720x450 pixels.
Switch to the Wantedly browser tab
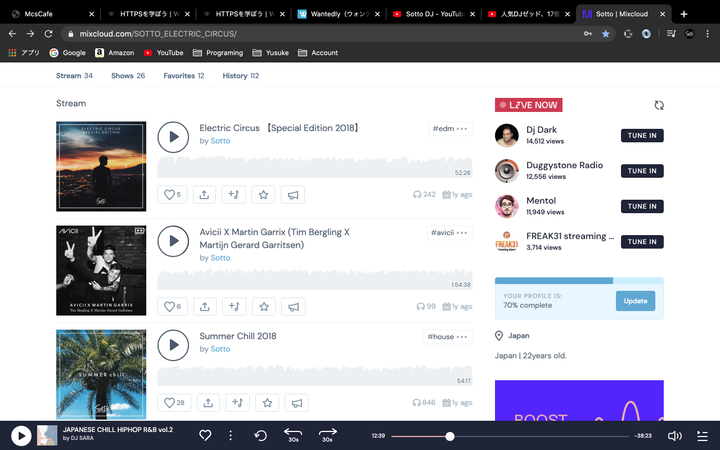click(338, 14)
